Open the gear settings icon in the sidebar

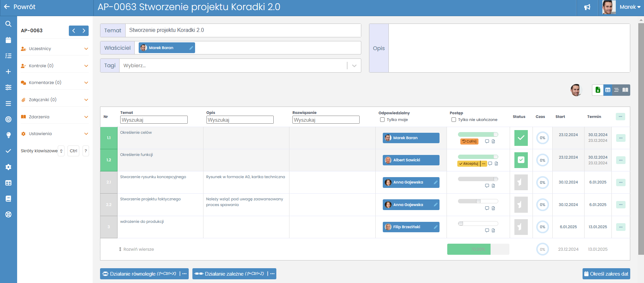click(8, 167)
